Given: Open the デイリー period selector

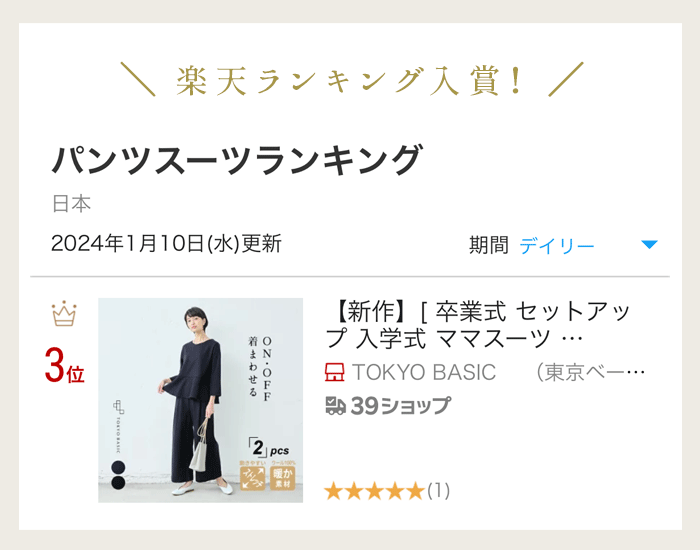Looking at the screenshot, I should click(557, 246).
